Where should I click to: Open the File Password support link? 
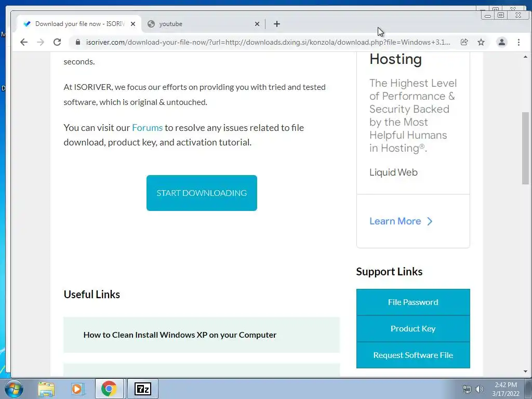coord(413,302)
